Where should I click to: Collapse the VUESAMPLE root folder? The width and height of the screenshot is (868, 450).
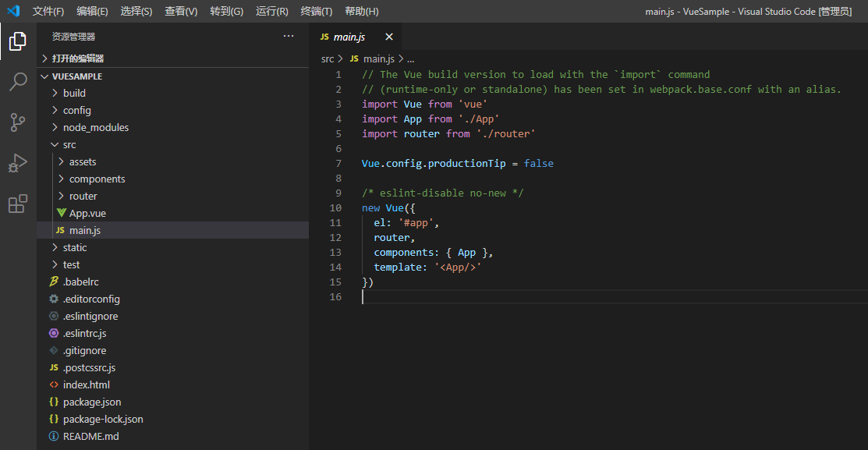pos(44,76)
